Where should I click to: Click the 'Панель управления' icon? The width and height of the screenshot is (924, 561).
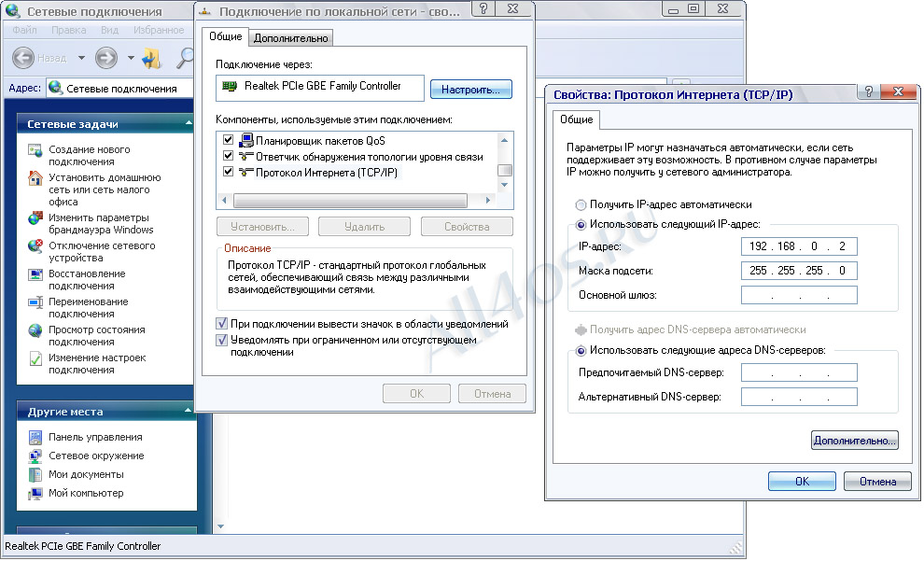click(35, 437)
